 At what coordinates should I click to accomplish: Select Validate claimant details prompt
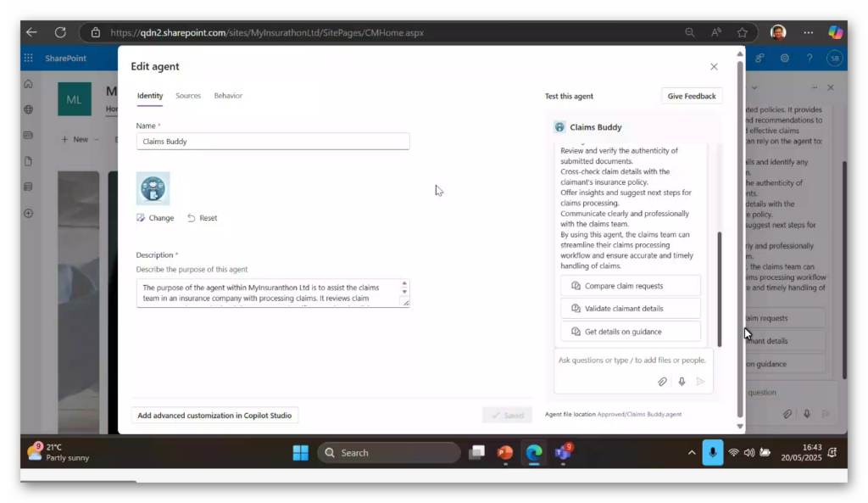[631, 309]
